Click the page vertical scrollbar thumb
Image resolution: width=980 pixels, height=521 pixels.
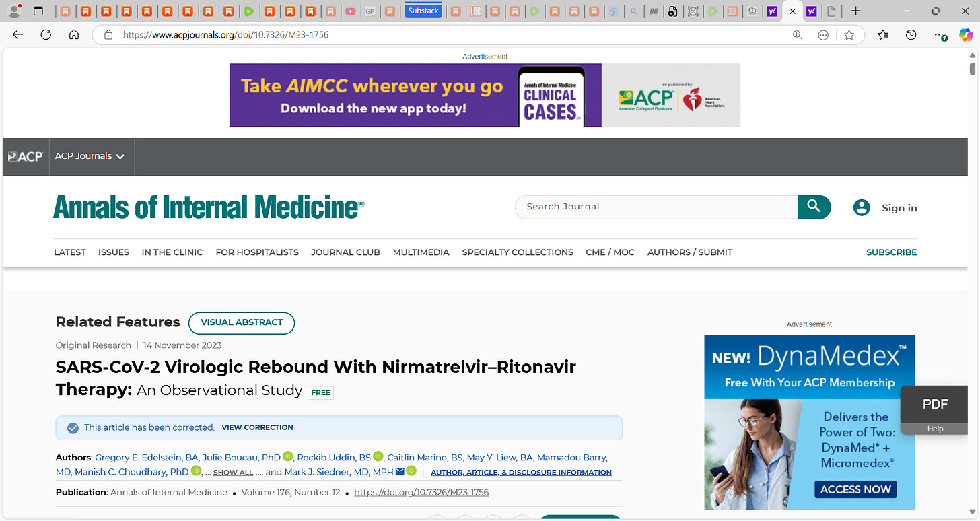973,69
